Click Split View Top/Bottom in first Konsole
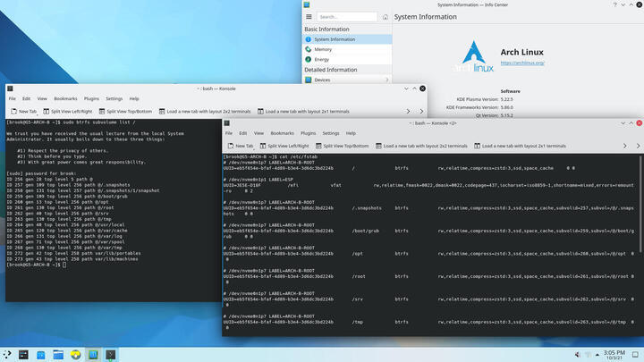Screen dimensions: 644x362 [125, 112]
